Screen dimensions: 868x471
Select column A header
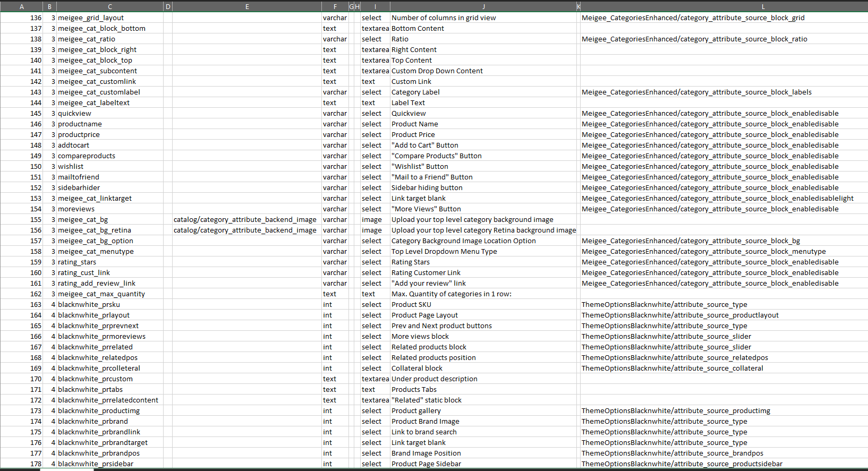coord(21,7)
